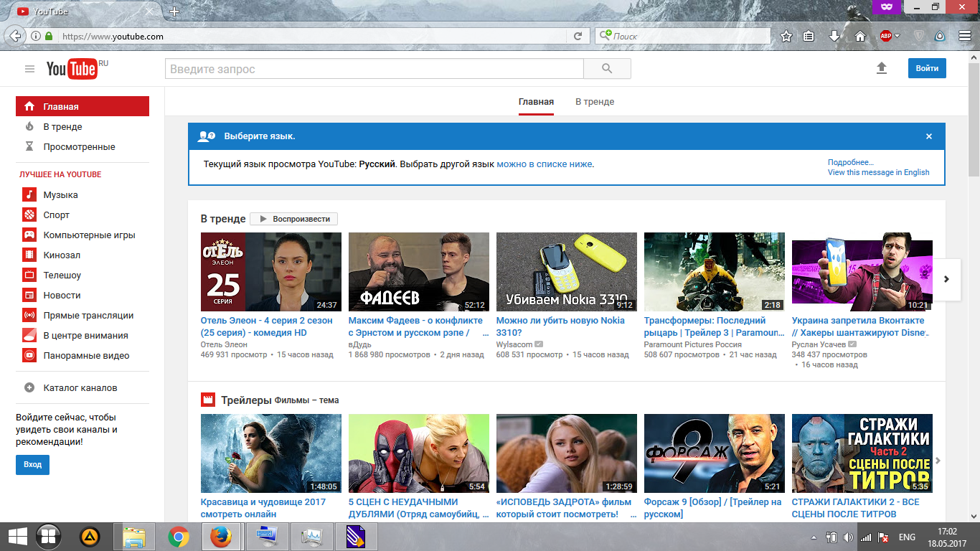Click the Firefox home toolbar icon

point(860,36)
